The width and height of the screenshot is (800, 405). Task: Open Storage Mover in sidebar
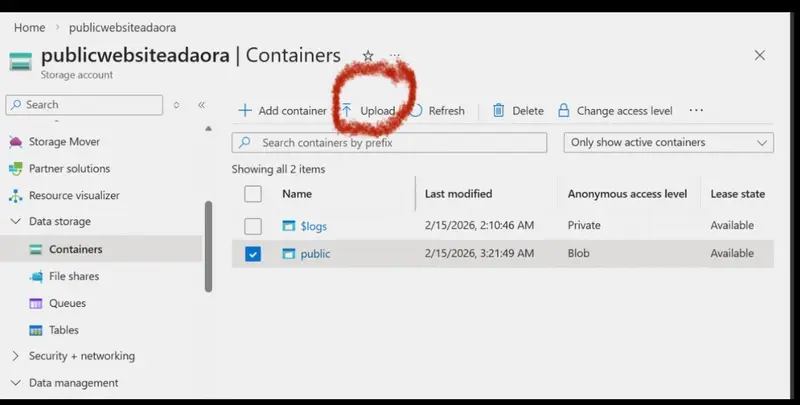64,142
